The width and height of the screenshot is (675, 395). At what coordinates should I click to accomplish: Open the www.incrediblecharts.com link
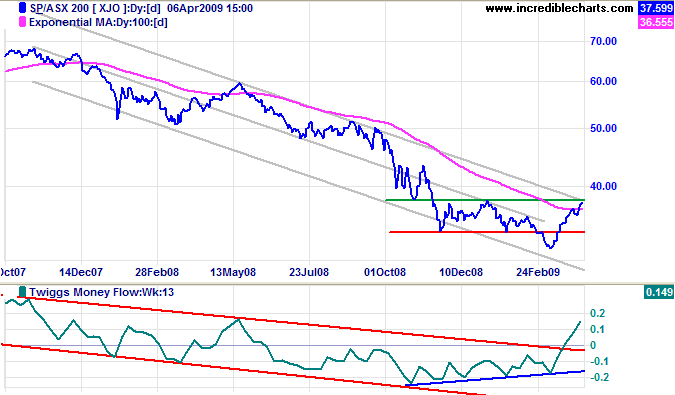(559, 8)
